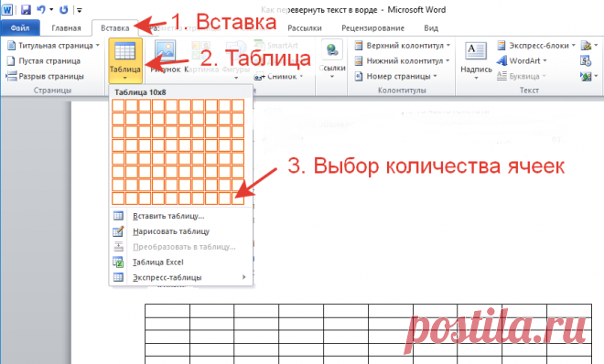
Task: Click the date and time icon
Action: point(586,60)
